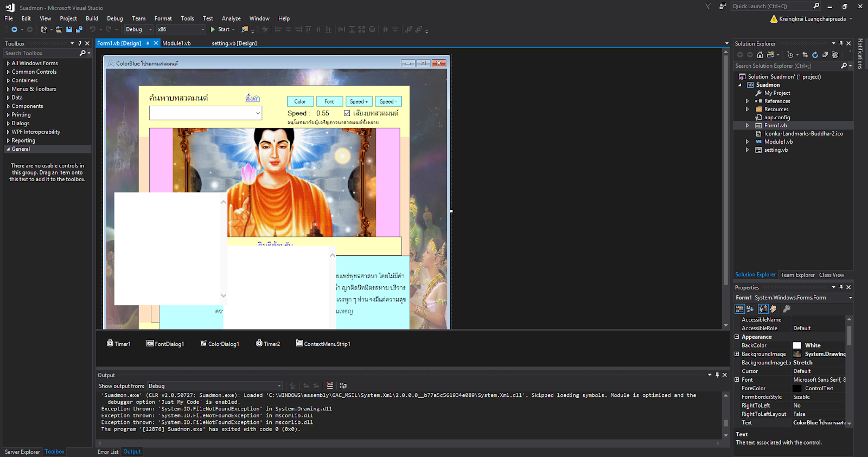This screenshot has width=868, height=457.
Task: Collapse the General toolbox group
Action: pyautogui.click(x=8, y=149)
